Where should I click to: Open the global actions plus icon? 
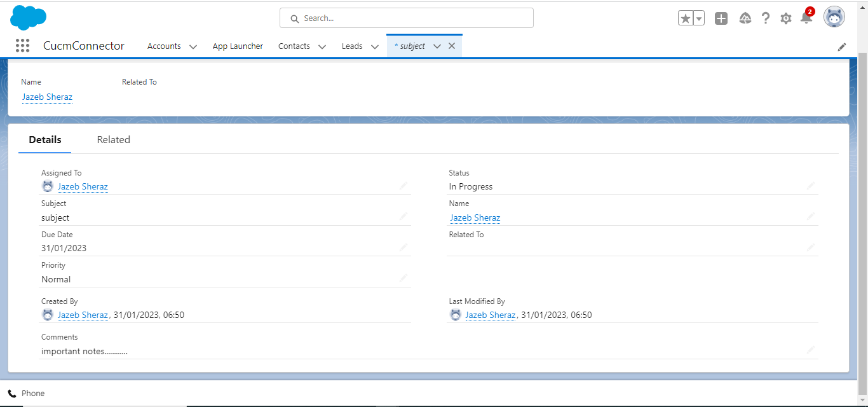tap(721, 18)
